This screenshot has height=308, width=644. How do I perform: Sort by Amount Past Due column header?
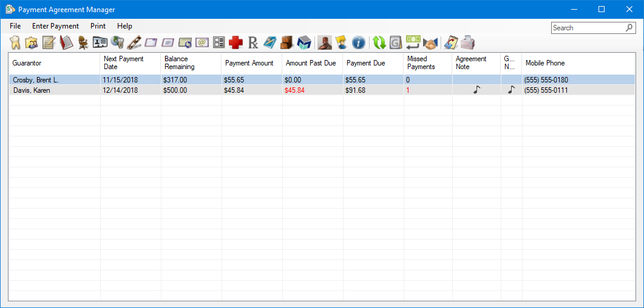tap(310, 63)
